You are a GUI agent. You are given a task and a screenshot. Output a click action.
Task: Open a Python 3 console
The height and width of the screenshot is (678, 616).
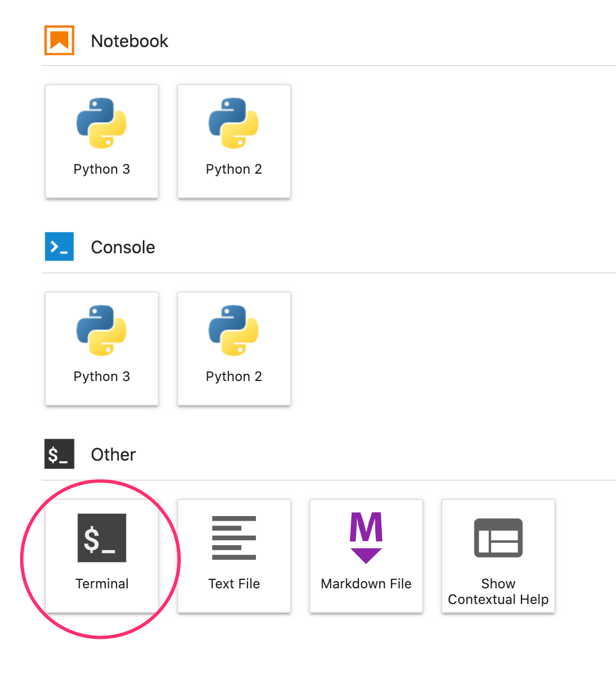(x=102, y=349)
